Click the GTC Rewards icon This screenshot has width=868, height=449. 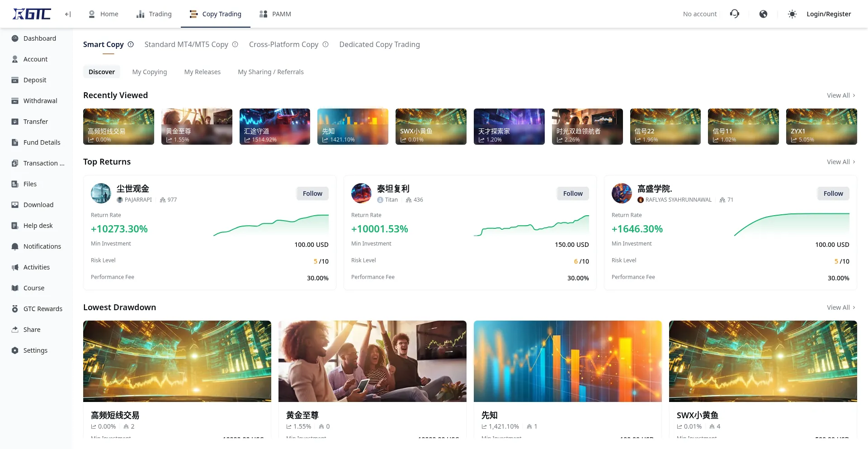tap(15, 309)
